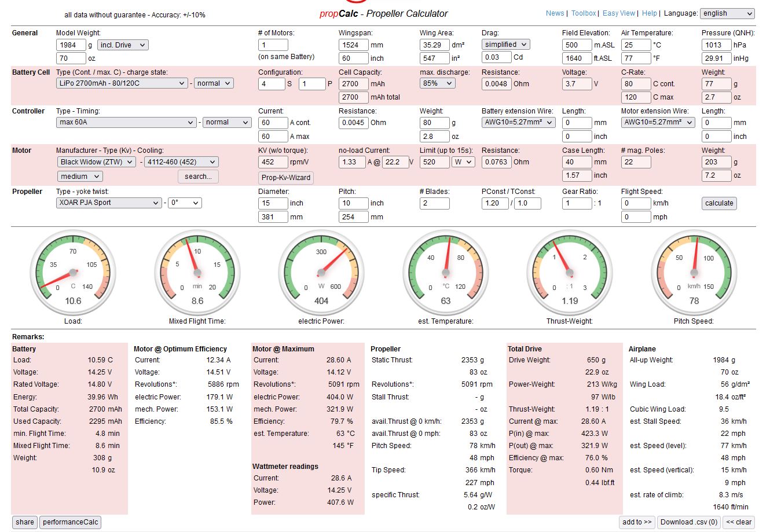
Task: Open the controller timing 'normal' dropdown
Action: (227, 122)
